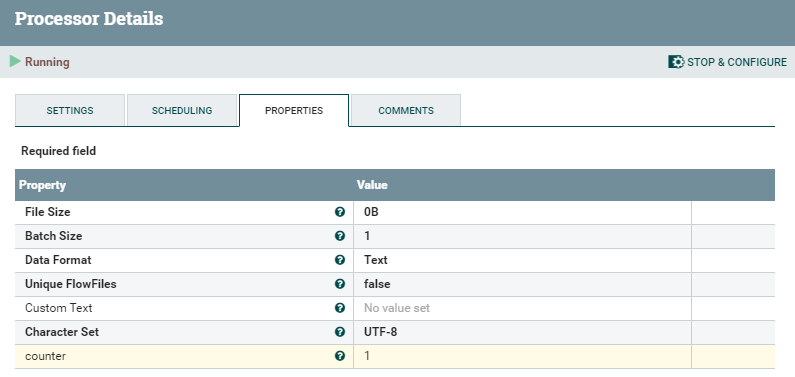Click the help icon for Batch Size

tap(340, 236)
